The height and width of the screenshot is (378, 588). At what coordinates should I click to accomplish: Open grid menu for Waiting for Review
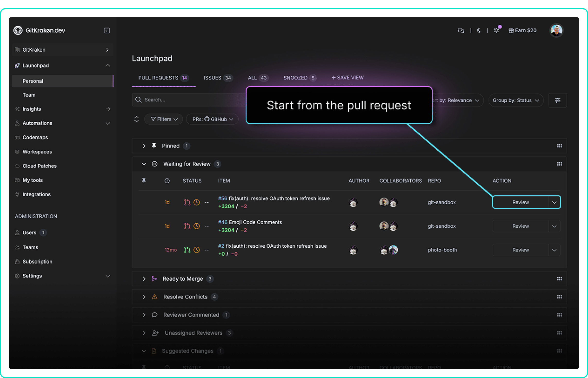(x=559, y=164)
